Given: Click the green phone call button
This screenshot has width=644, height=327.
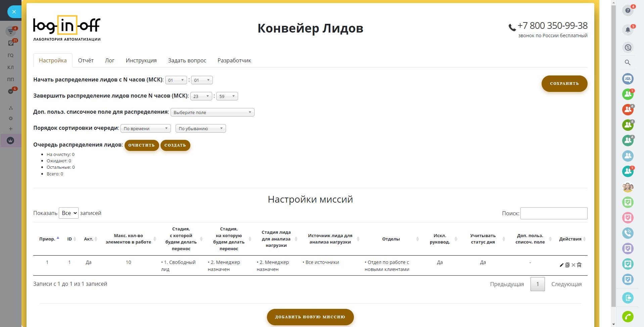Looking at the screenshot, I should (628, 316).
